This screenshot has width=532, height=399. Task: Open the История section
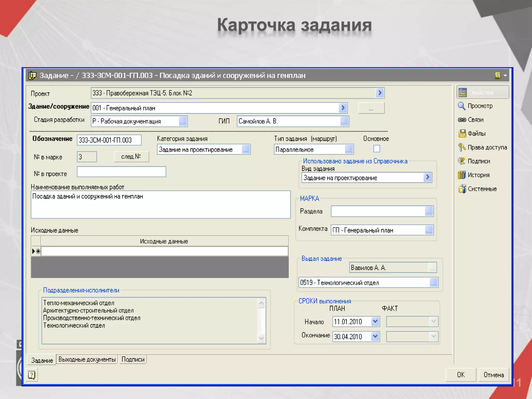(474, 175)
